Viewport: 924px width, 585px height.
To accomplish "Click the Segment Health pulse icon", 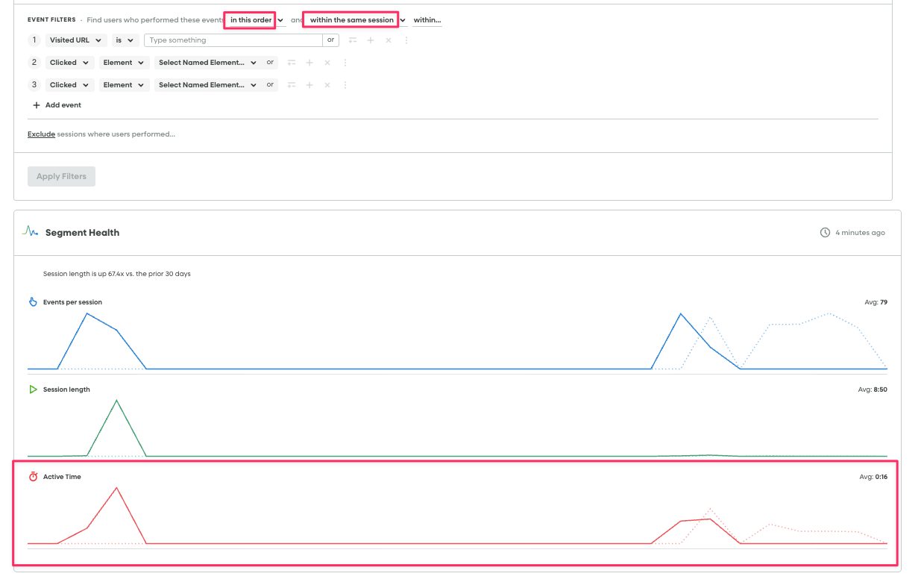I will [31, 232].
